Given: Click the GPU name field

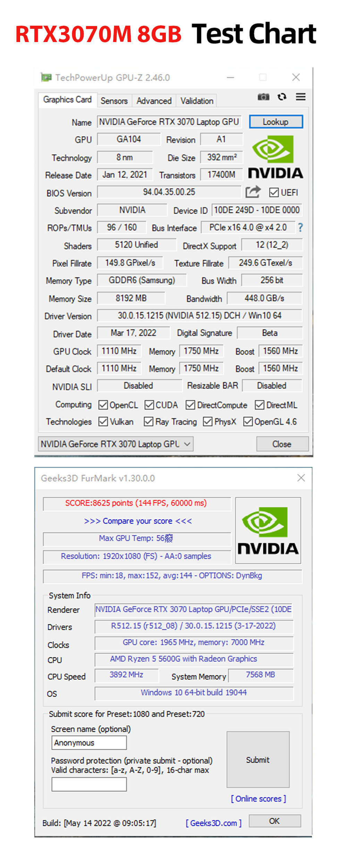Looking at the screenshot, I should pyautogui.click(x=169, y=122).
